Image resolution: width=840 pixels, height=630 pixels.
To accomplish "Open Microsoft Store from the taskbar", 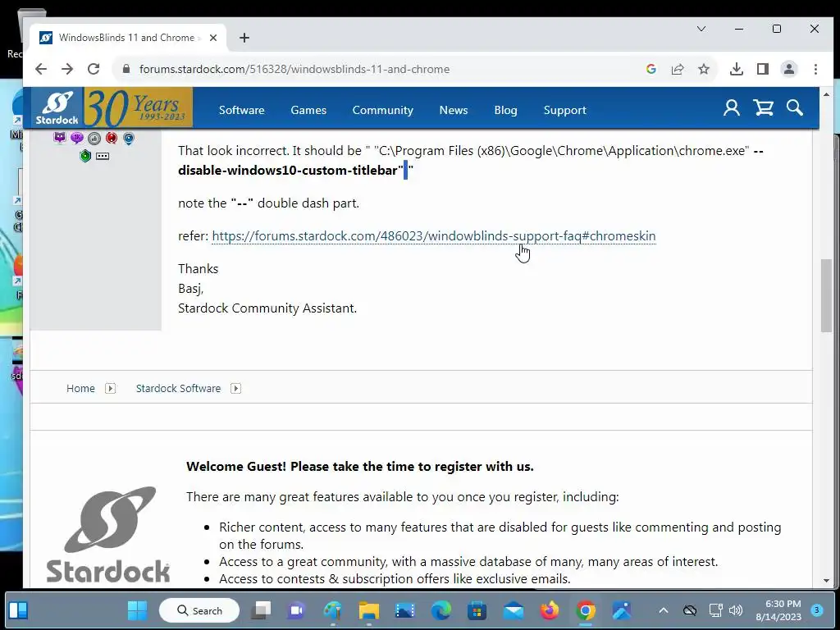I will pos(477,610).
